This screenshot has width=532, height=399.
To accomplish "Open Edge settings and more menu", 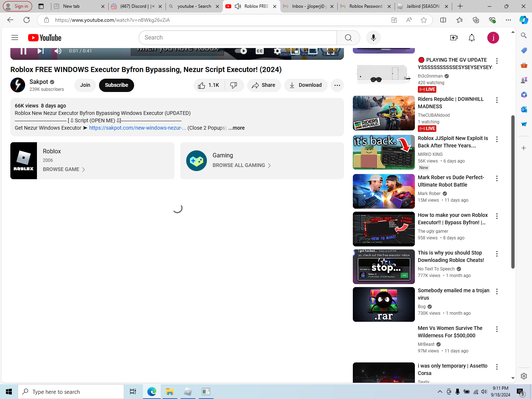I will click(508, 20).
